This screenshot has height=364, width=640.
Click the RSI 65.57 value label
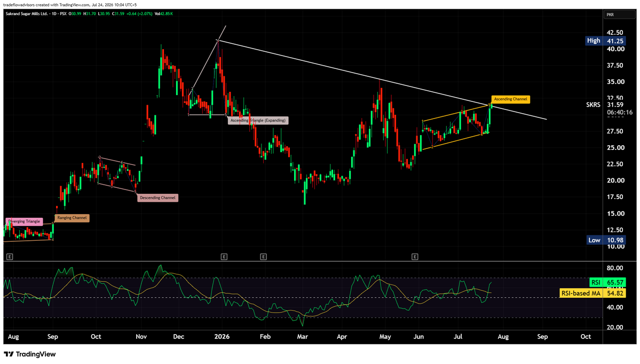tap(608, 282)
